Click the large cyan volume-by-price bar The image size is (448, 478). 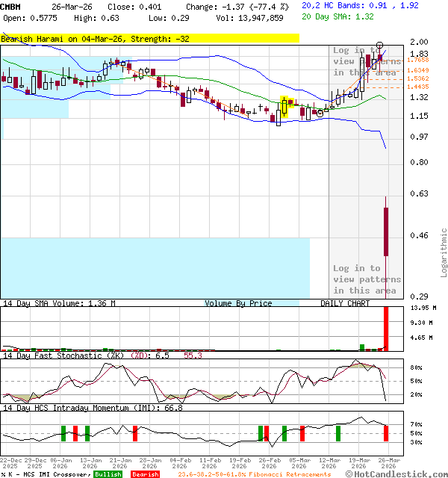click(x=155, y=268)
